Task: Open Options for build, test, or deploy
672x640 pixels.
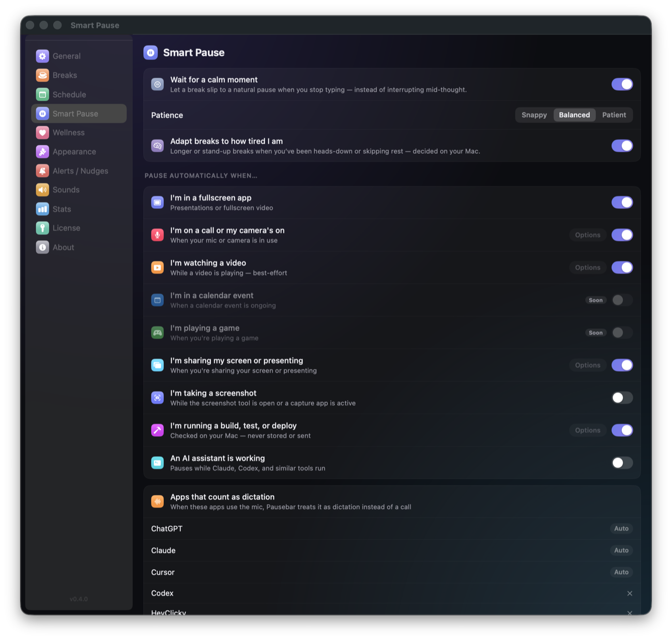Action: [588, 430]
